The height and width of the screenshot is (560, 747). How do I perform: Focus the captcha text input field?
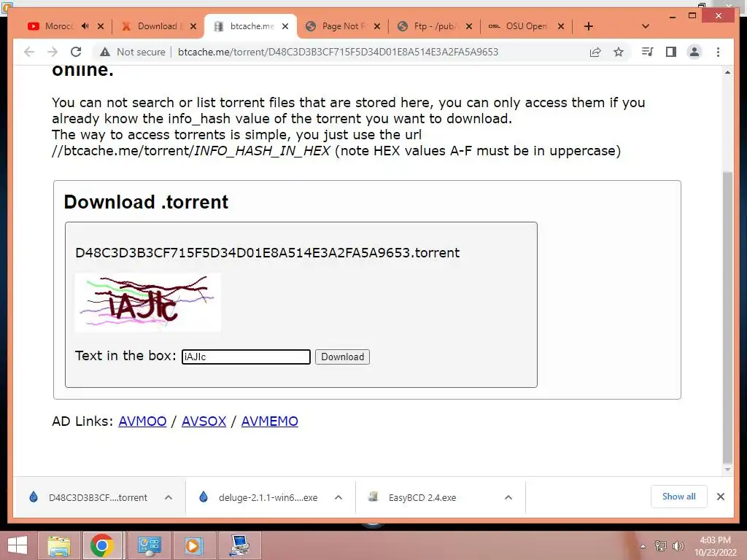pos(246,357)
